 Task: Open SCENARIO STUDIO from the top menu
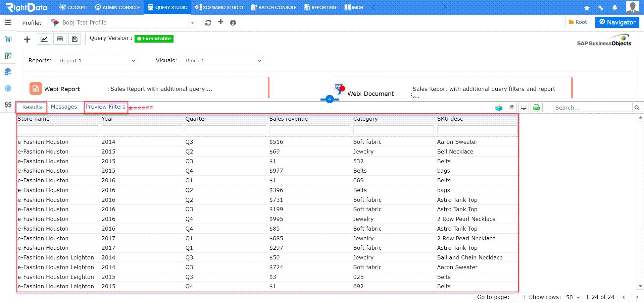pyautogui.click(x=219, y=7)
